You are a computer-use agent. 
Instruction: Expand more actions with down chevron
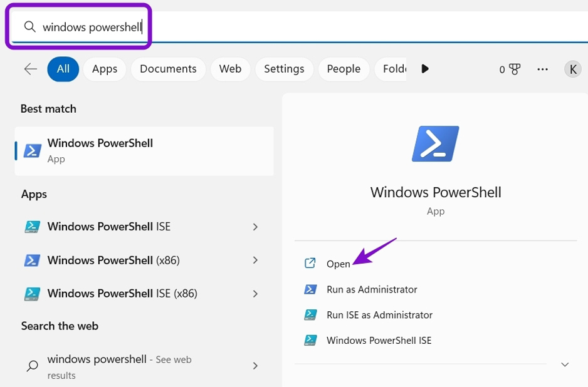(565, 364)
